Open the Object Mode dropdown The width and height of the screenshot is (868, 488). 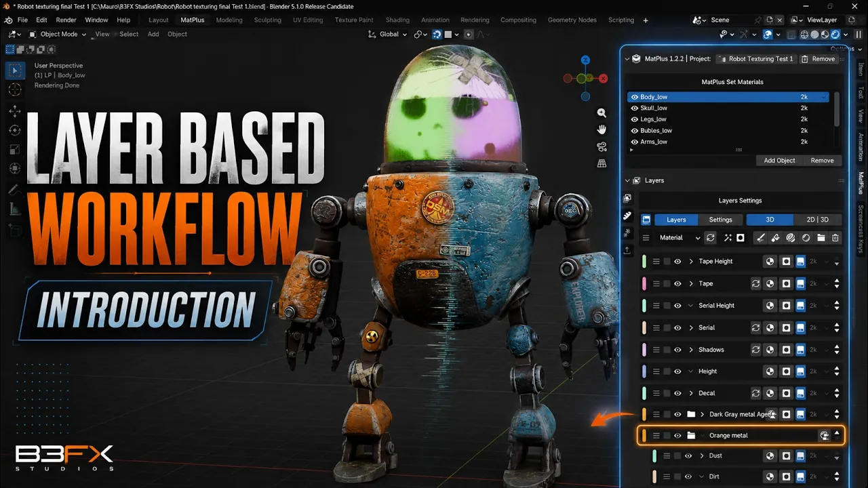(58, 34)
